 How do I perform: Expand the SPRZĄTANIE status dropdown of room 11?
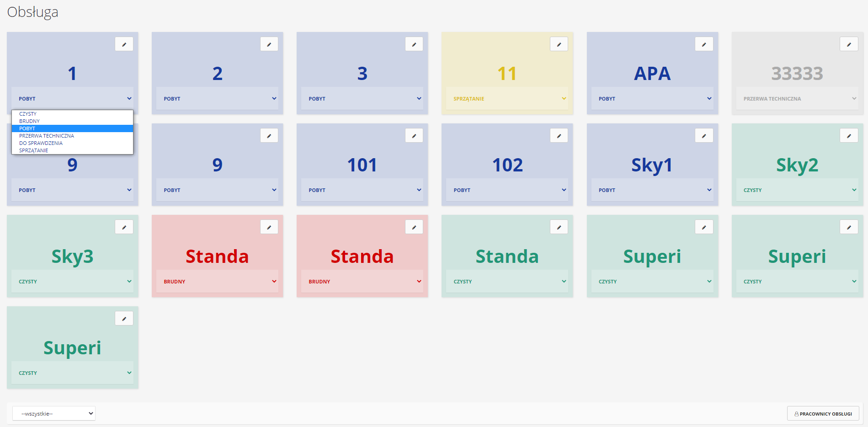[x=507, y=99]
